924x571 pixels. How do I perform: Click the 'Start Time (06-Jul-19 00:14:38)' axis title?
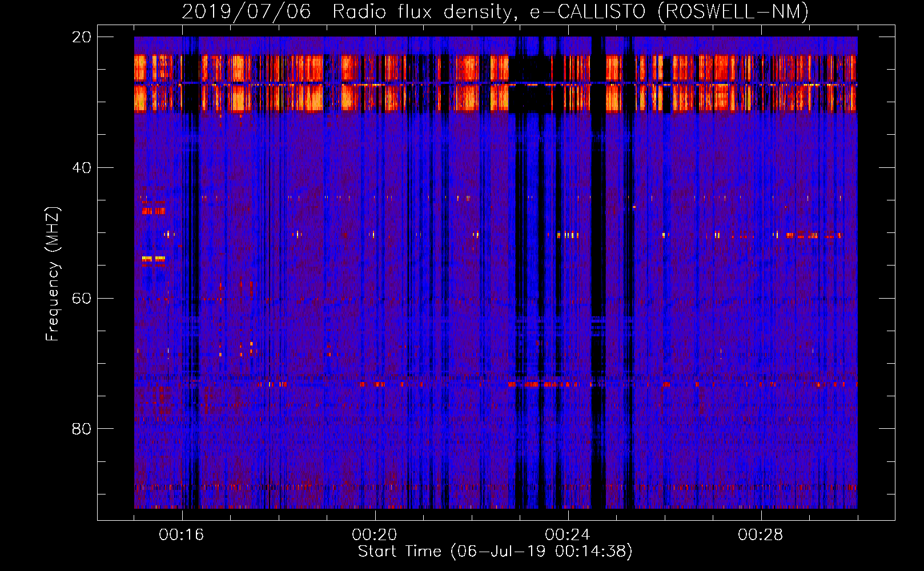coord(495,552)
